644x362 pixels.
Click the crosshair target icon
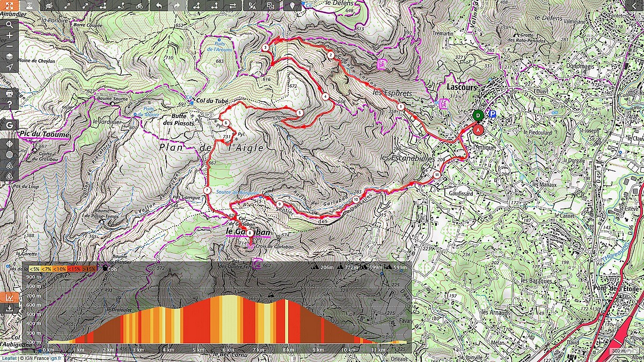click(x=10, y=145)
